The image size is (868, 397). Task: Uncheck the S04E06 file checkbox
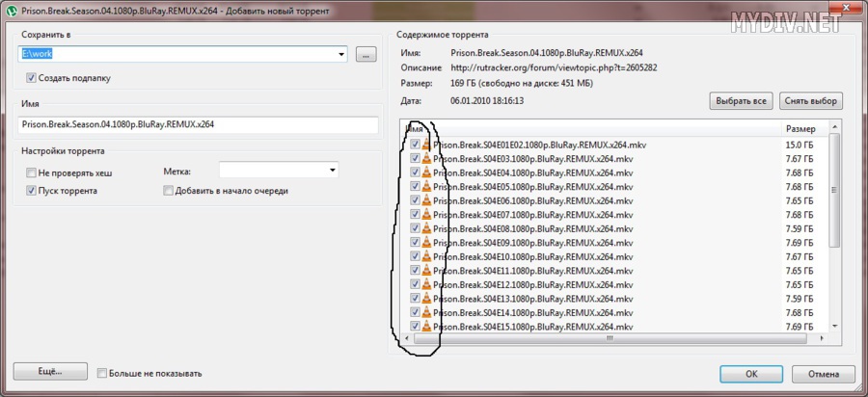[415, 200]
